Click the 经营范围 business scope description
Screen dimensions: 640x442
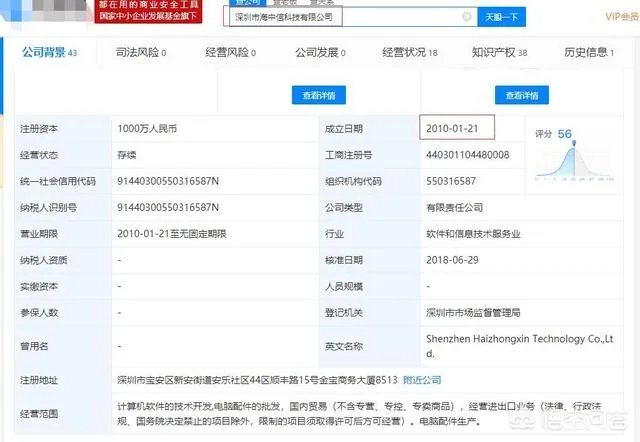(x=359, y=413)
